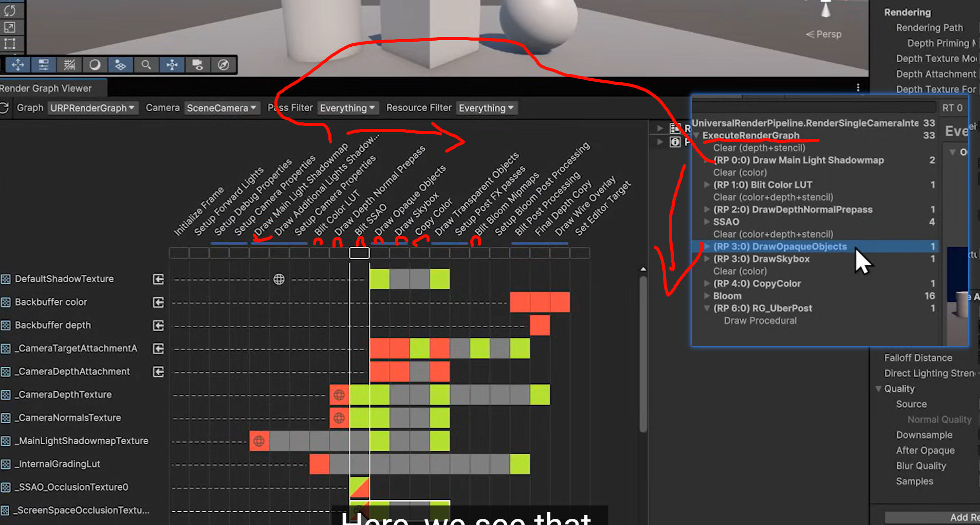Viewport: 980px width, 525px height.
Task: Expand the DrawOpaqueObjects entry
Action: pos(707,246)
